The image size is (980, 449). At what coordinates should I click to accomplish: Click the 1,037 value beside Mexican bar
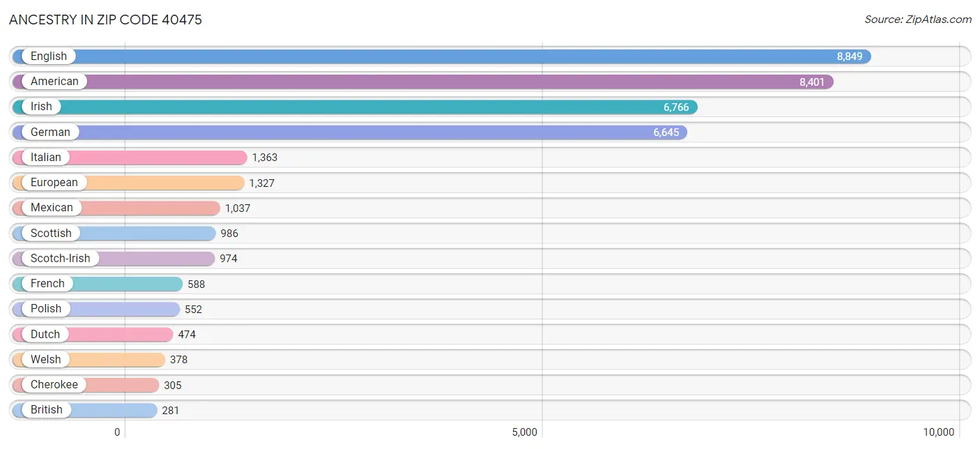(238, 208)
